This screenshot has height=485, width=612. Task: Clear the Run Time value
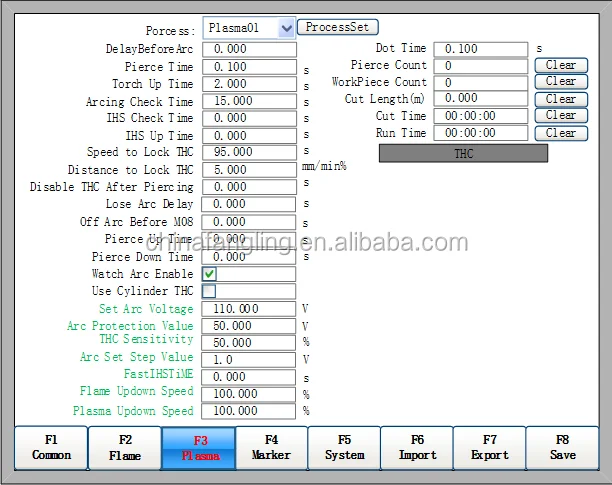click(561, 133)
